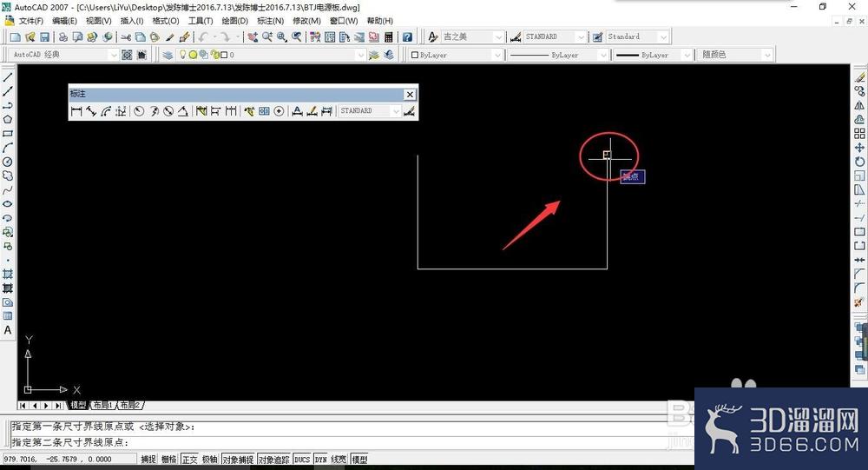The image size is (868, 470).
Task: Toggle DUCS in status bar
Action: 302,459
